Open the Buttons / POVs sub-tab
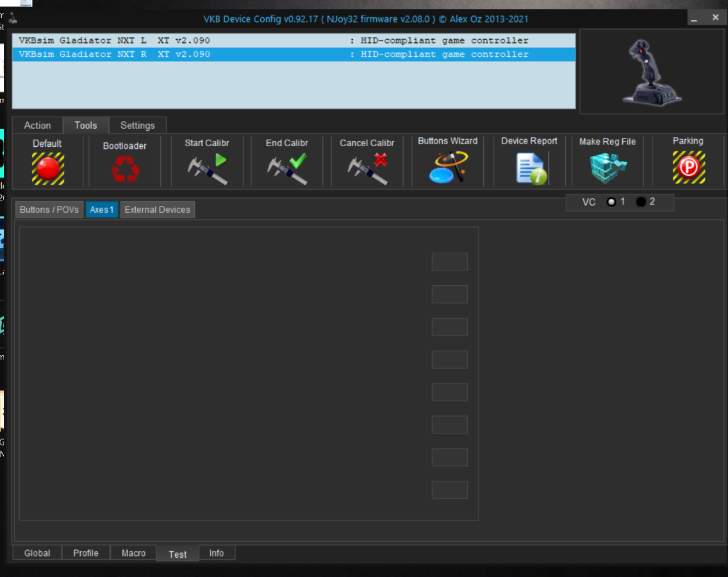This screenshot has width=728, height=577. click(x=49, y=210)
